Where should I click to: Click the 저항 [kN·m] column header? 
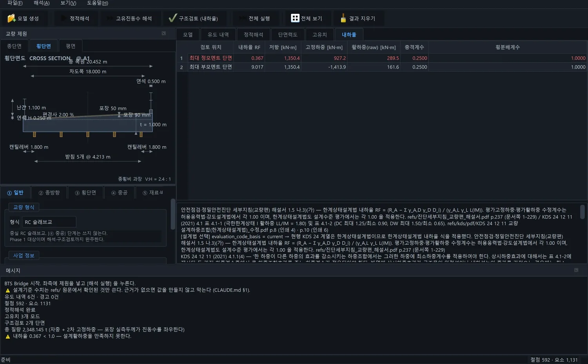[283, 47]
